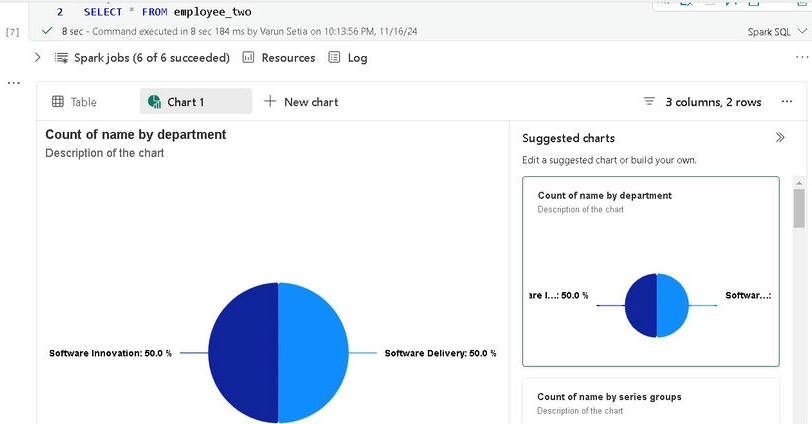Select the Count of name by series groups suggestion
812x424 pixels.
point(651,402)
